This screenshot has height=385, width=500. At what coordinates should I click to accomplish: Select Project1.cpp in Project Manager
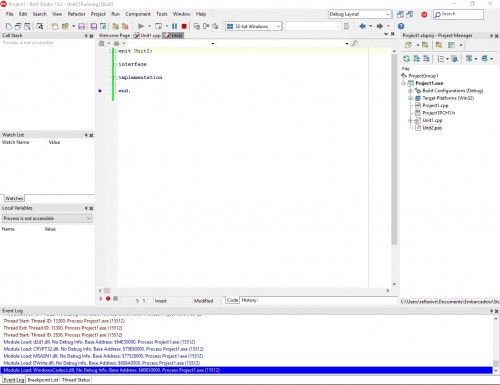coord(435,105)
